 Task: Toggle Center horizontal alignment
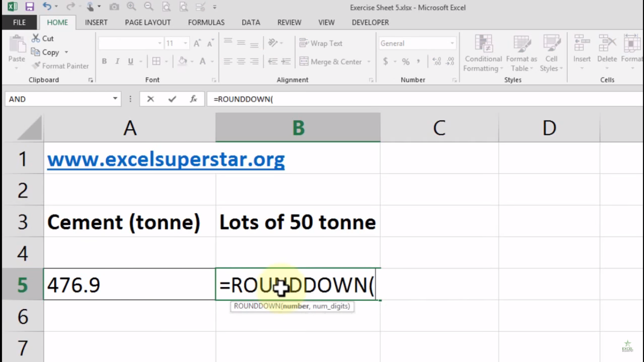point(241,61)
